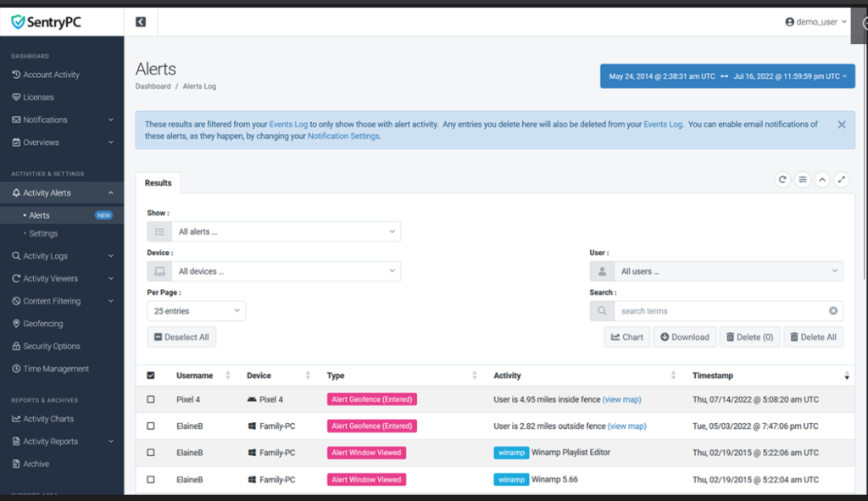Follow the first Events Log link in the notice
The image size is (868, 501).
click(288, 125)
